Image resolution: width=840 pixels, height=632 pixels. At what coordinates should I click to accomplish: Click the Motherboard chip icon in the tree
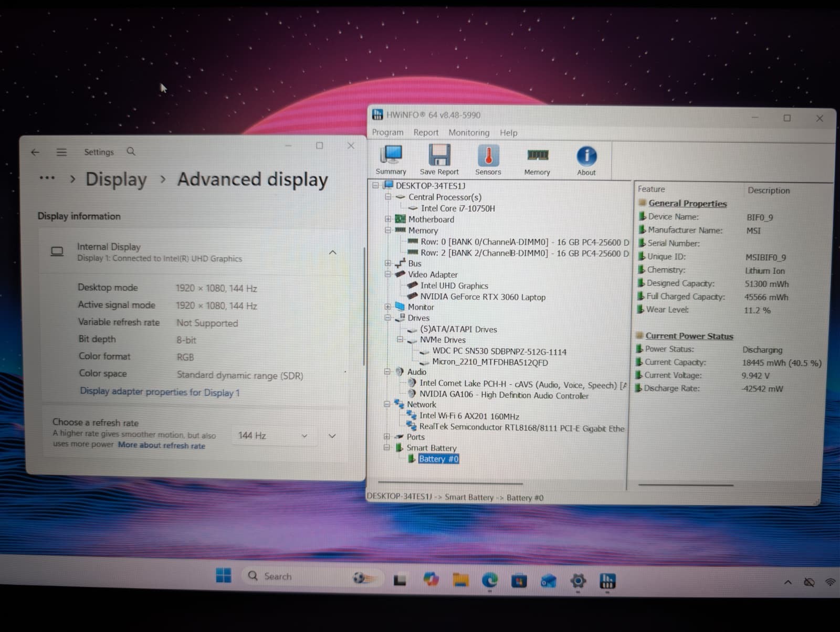(401, 219)
